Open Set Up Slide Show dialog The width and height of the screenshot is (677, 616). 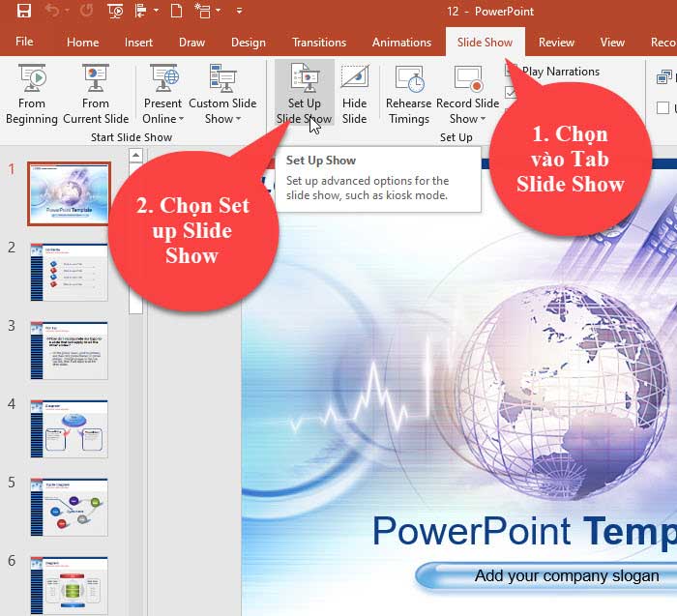click(x=304, y=94)
